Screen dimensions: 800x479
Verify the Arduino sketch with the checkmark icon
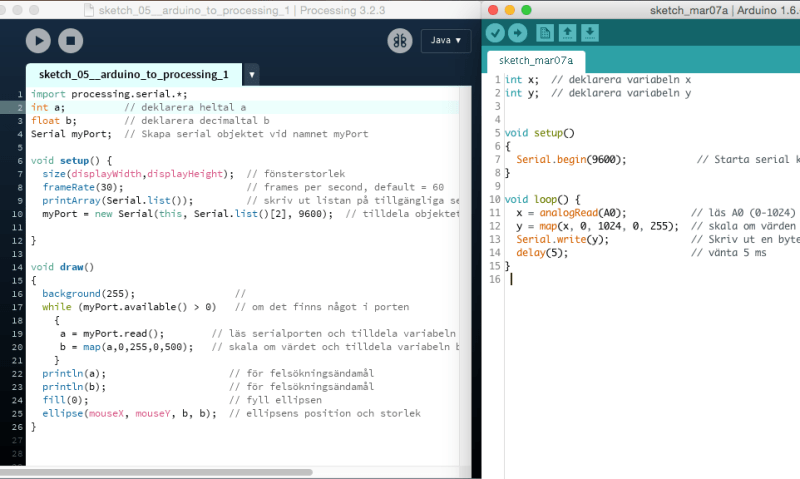click(495, 33)
